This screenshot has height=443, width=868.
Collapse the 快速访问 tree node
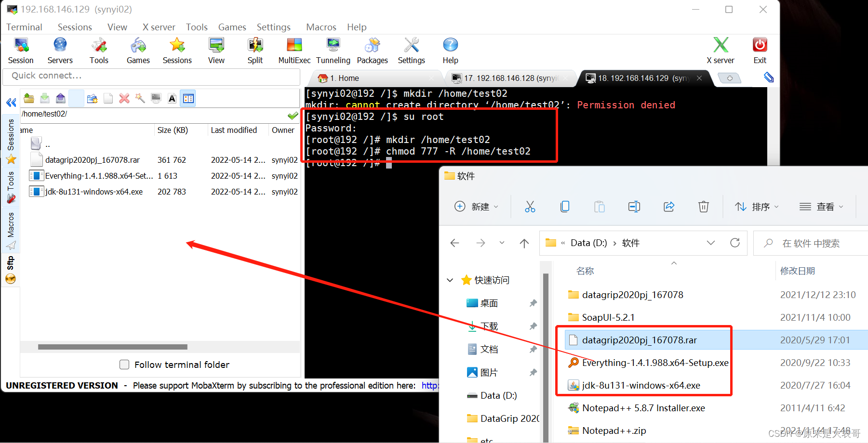point(450,280)
